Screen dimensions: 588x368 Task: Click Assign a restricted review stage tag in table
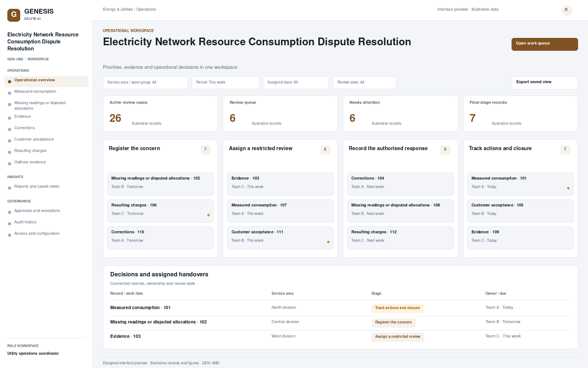click(398, 337)
